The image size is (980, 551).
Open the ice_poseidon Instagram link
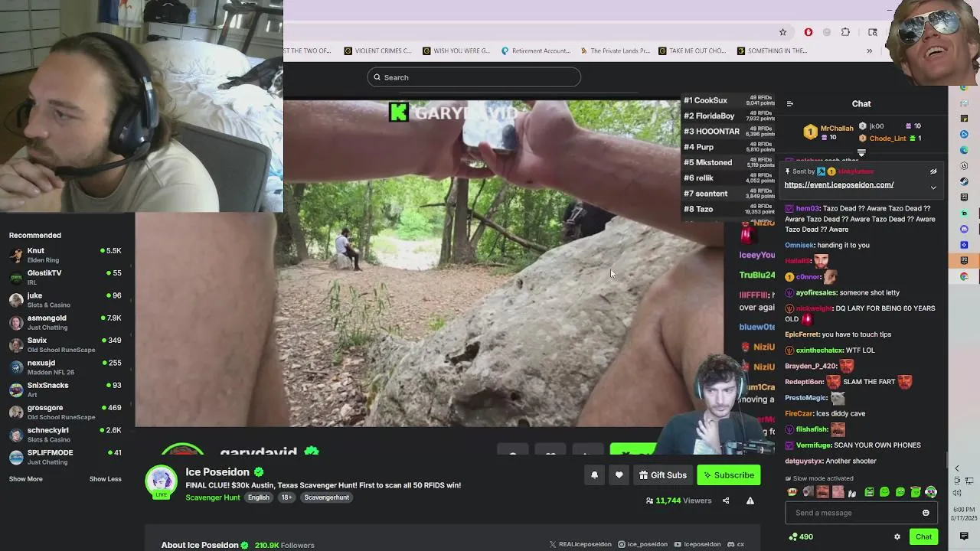[643, 544]
